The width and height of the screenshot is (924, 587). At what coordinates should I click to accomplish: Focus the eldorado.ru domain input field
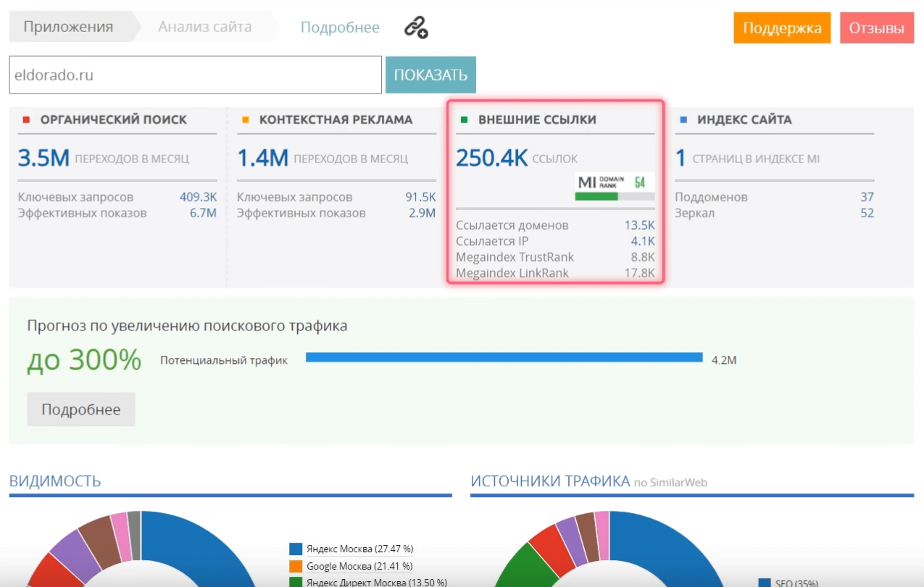pos(195,75)
